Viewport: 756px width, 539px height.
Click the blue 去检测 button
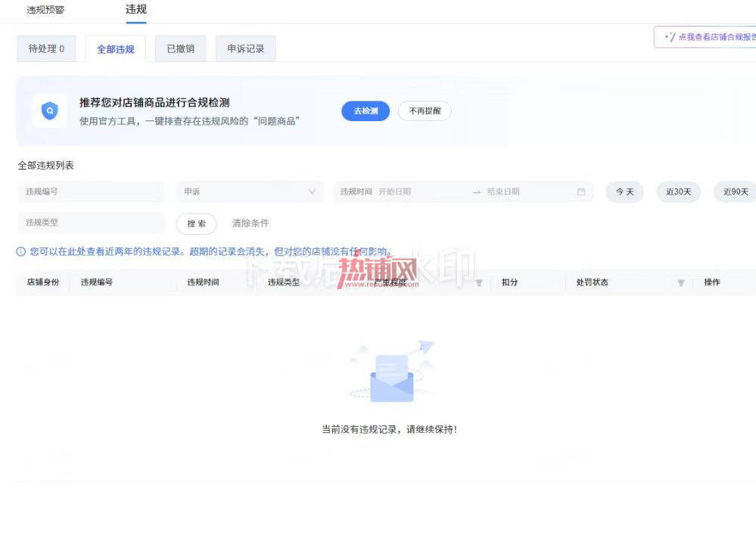coord(366,111)
